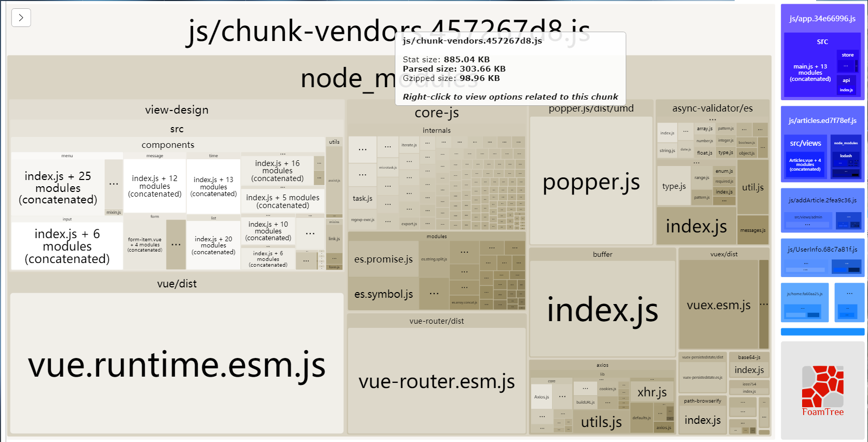Image resolution: width=868 pixels, height=442 pixels.
Task: Click the vue-router/dist group header
Action: (x=437, y=321)
